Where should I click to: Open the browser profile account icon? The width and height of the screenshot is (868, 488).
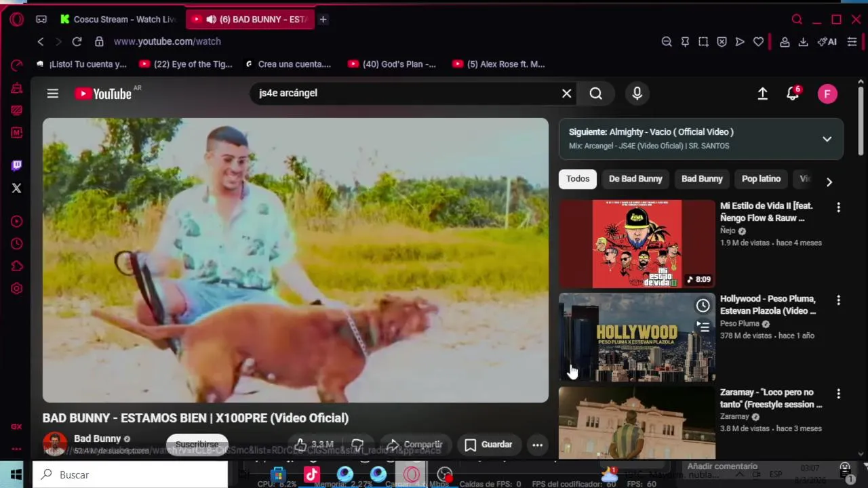785,41
